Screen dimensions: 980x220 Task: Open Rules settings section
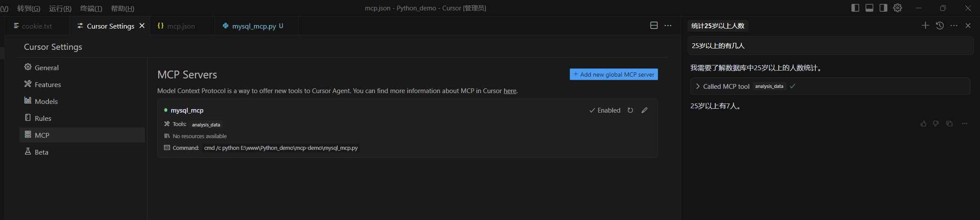[82, 118]
